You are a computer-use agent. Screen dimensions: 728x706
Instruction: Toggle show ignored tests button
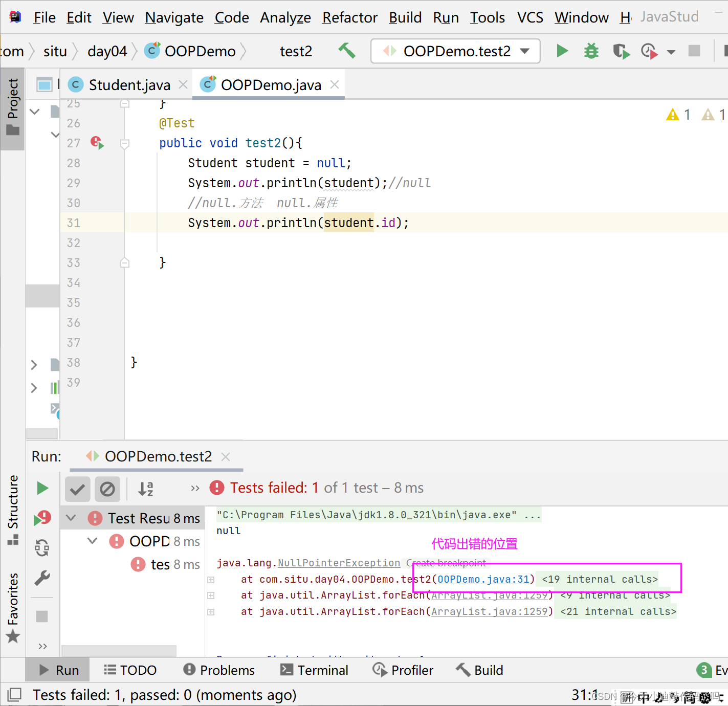tap(107, 489)
